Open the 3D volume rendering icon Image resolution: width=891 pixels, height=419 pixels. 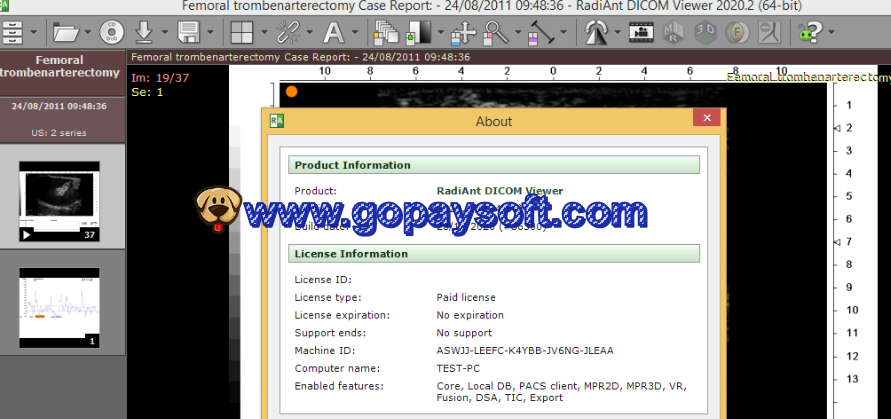[705, 32]
